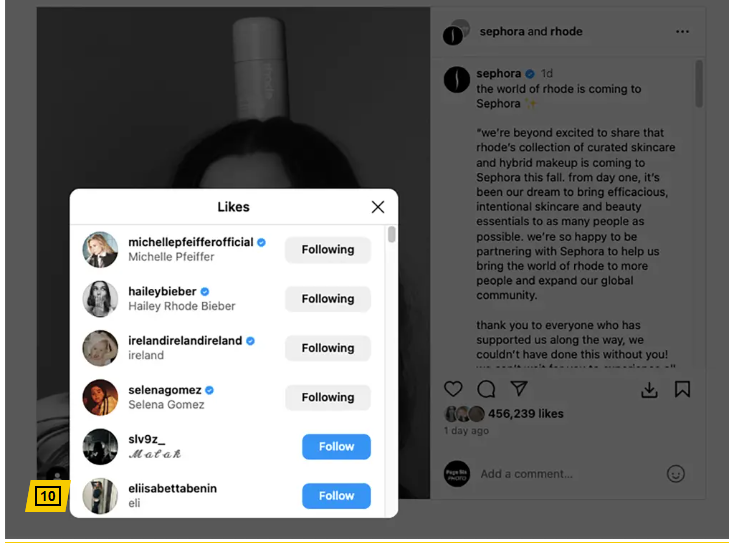This screenshot has height=543, width=729.
Task: Toggle Following for michellepfeifferofficial
Action: (328, 250)
